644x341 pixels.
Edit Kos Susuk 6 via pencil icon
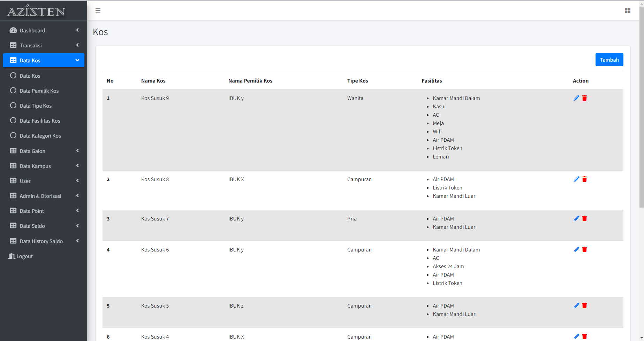point(576,250)
